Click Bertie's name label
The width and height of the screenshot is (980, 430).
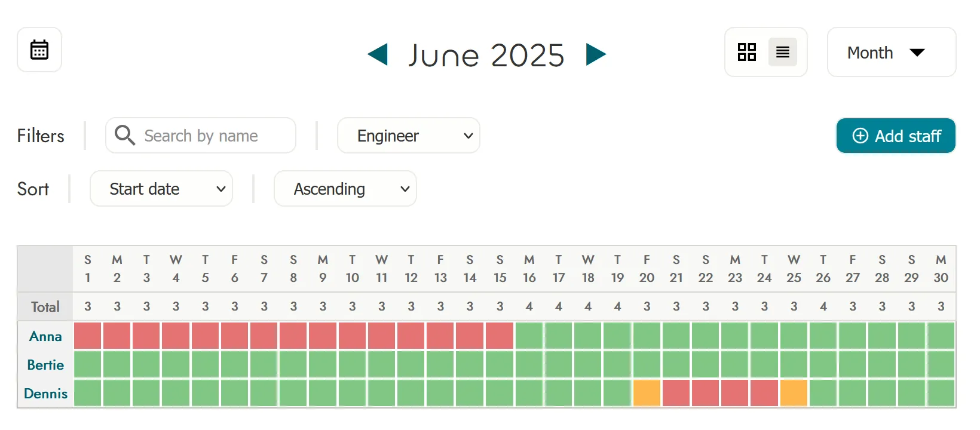45,364
